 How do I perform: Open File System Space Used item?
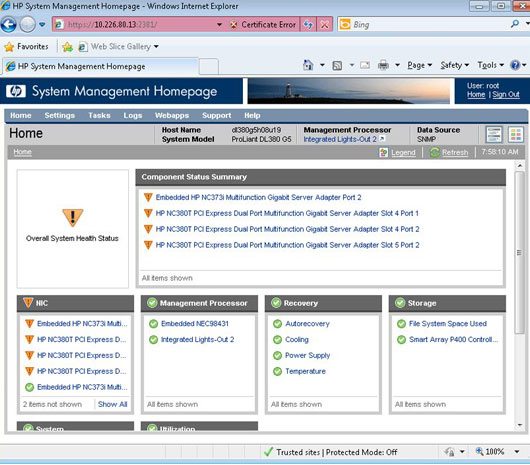click(448, 324)
